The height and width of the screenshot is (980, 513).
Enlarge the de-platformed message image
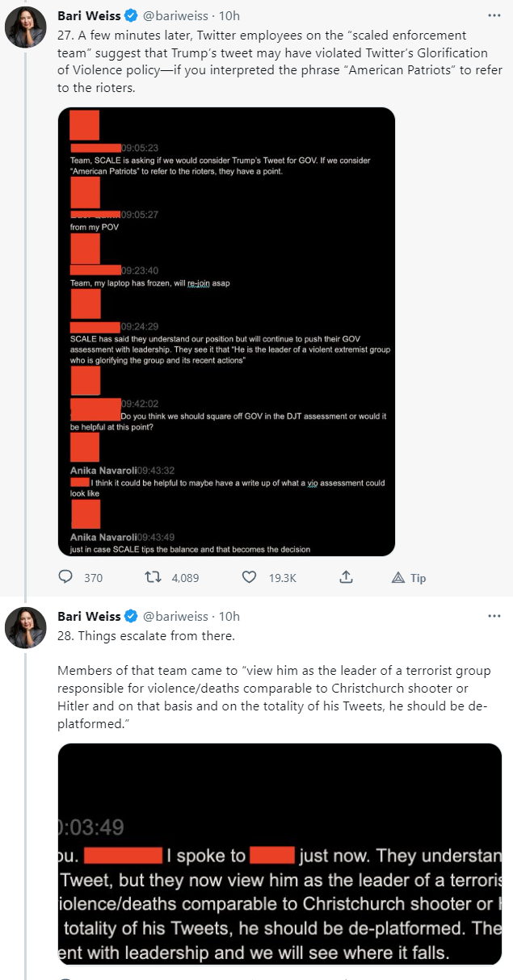pos(280,853)
